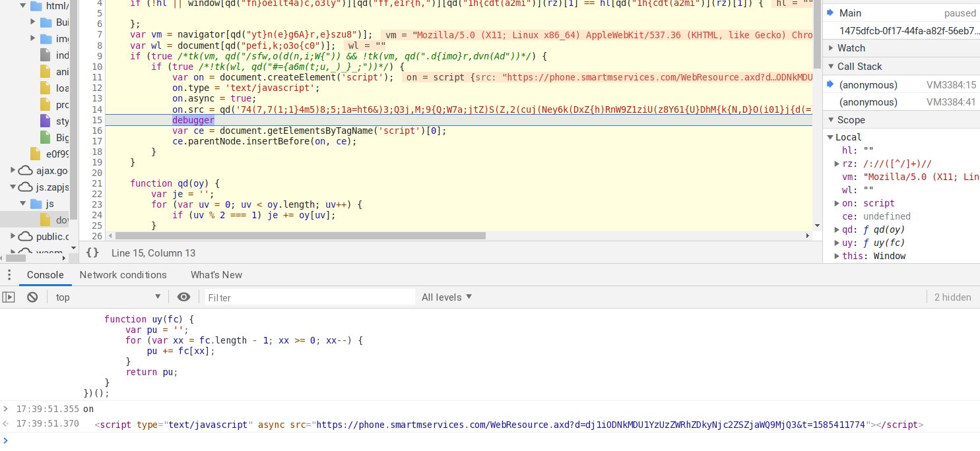Click the debugger statement in the code
Screen dimensions: 980x451
193,120
